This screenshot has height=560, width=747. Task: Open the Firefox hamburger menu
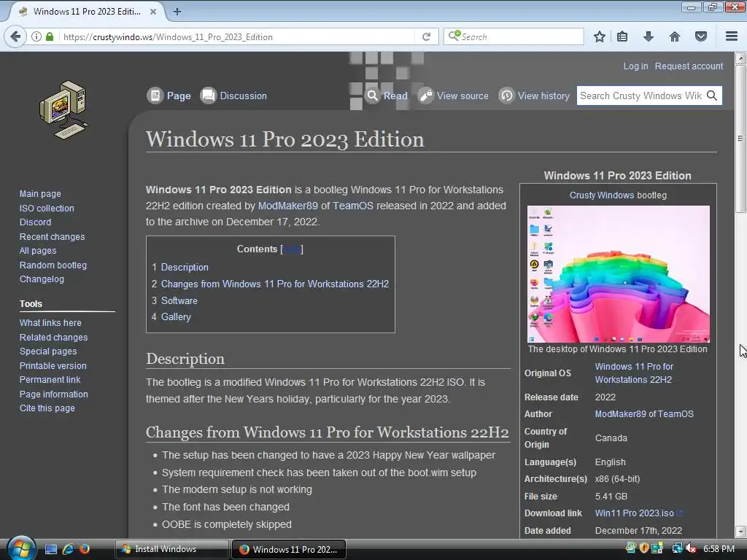(732, 36)
